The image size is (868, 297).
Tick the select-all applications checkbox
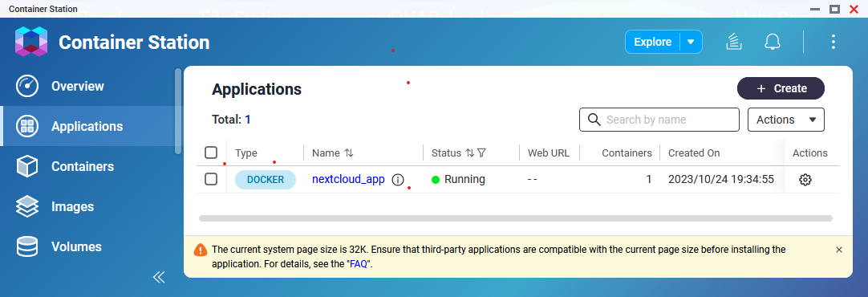click(211, 153)
